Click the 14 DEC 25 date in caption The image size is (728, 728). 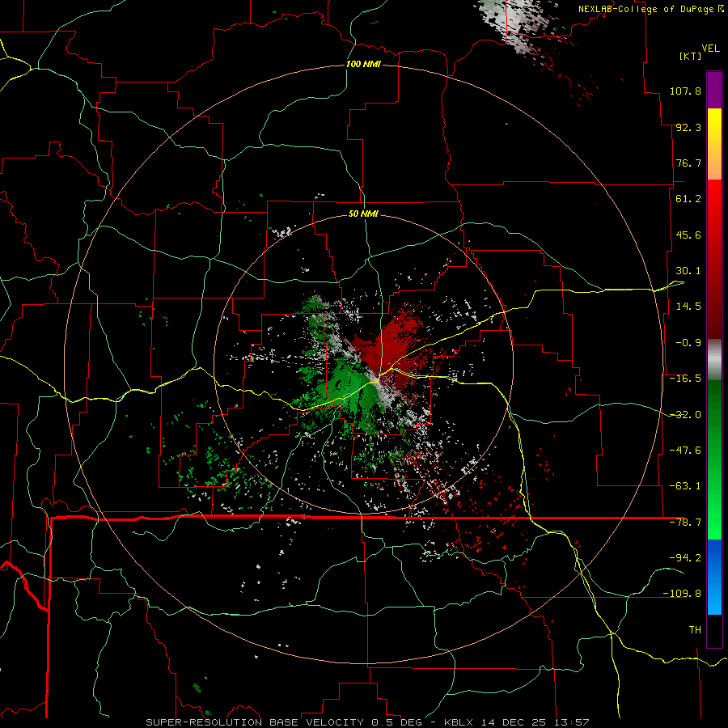[x=515, y=722]
